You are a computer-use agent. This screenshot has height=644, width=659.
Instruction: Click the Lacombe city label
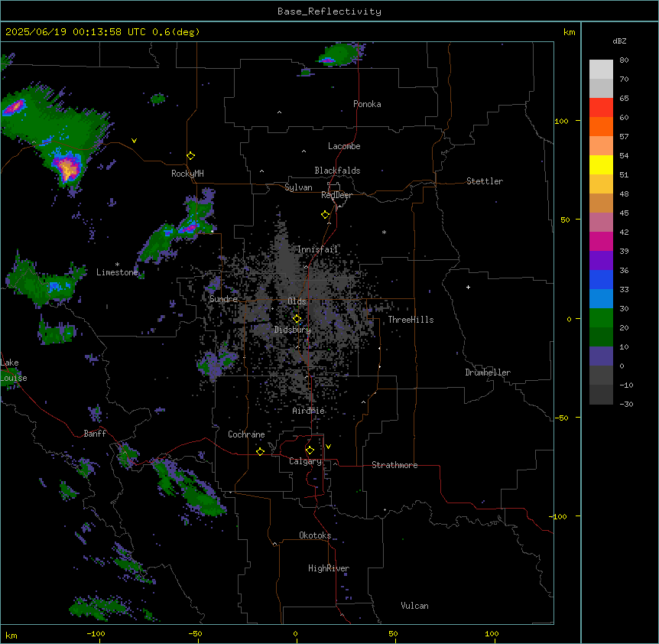(x=344, y=146)
